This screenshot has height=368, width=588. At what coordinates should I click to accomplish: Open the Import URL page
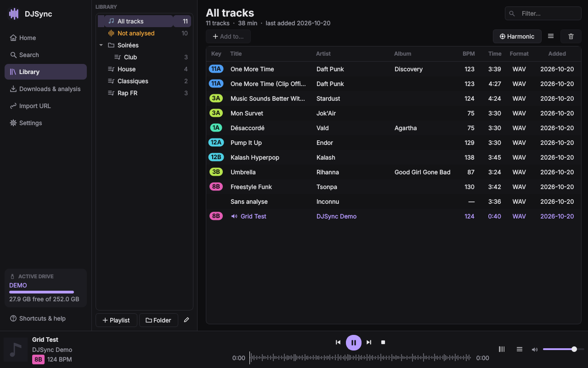pos(45,106)
